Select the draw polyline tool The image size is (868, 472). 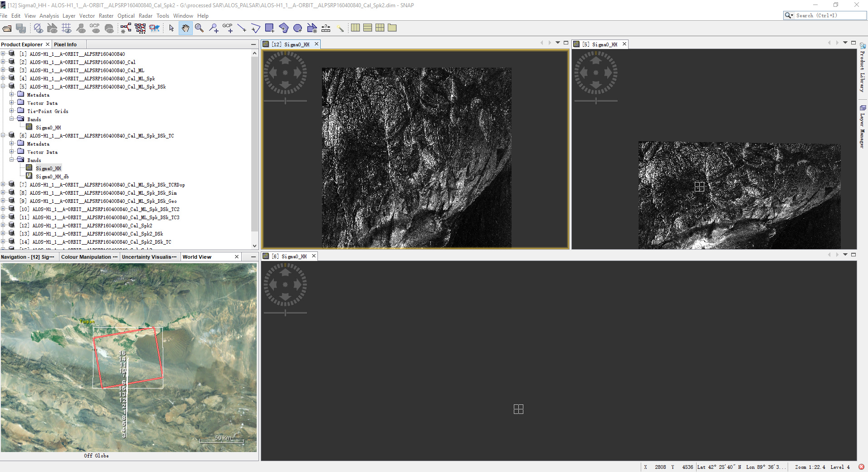tap(256, 29)
